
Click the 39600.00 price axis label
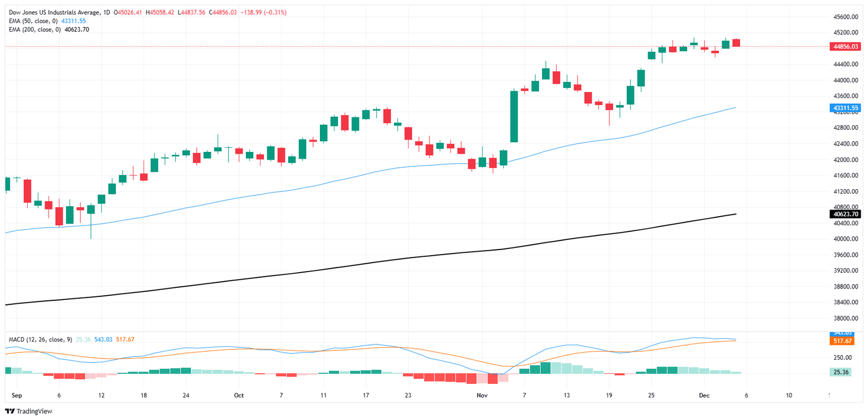point(845,255)
